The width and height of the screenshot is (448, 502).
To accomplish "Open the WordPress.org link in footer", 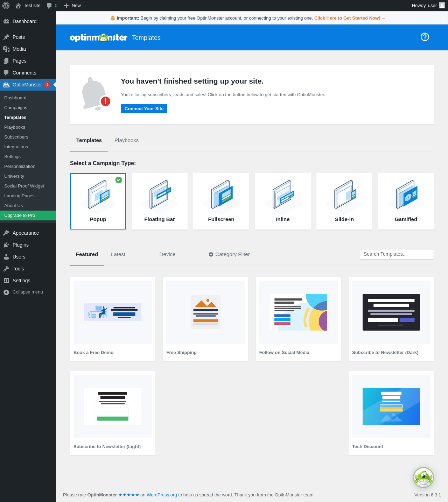I will click(x=162, y=495).
